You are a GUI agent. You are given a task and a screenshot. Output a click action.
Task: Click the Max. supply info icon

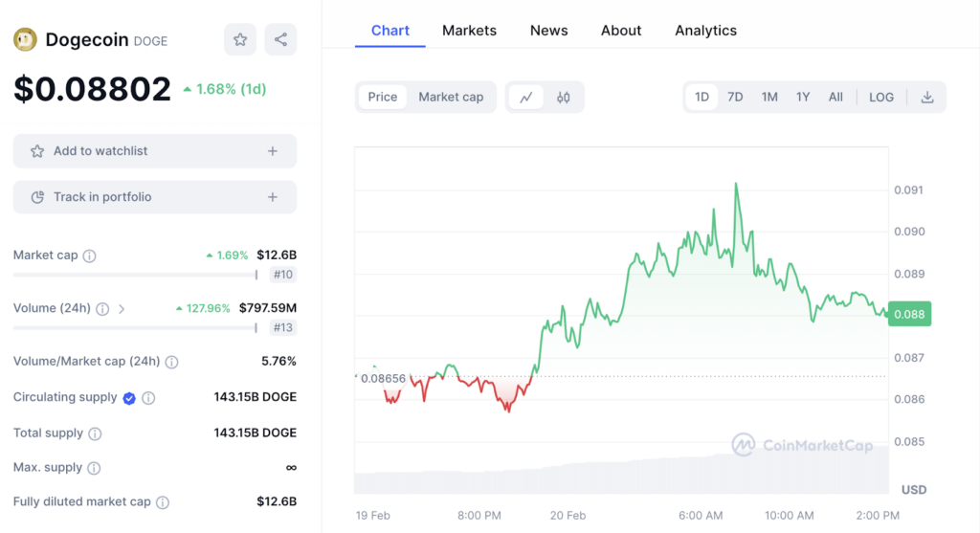[94, 468]
